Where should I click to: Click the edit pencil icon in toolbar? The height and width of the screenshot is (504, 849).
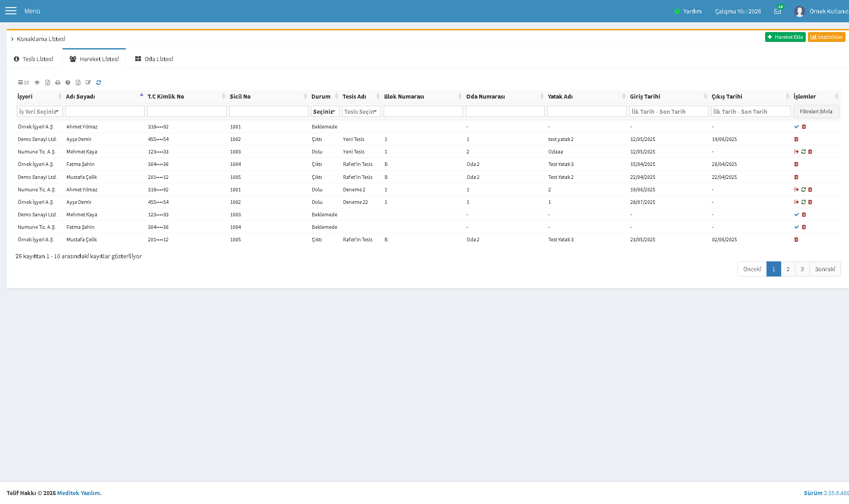(88, 83)
